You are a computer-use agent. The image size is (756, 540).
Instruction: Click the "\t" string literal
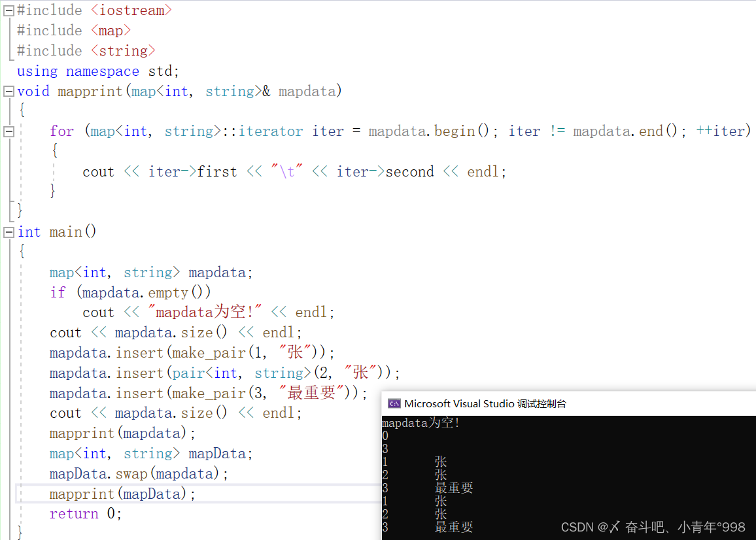pos(287,172)
